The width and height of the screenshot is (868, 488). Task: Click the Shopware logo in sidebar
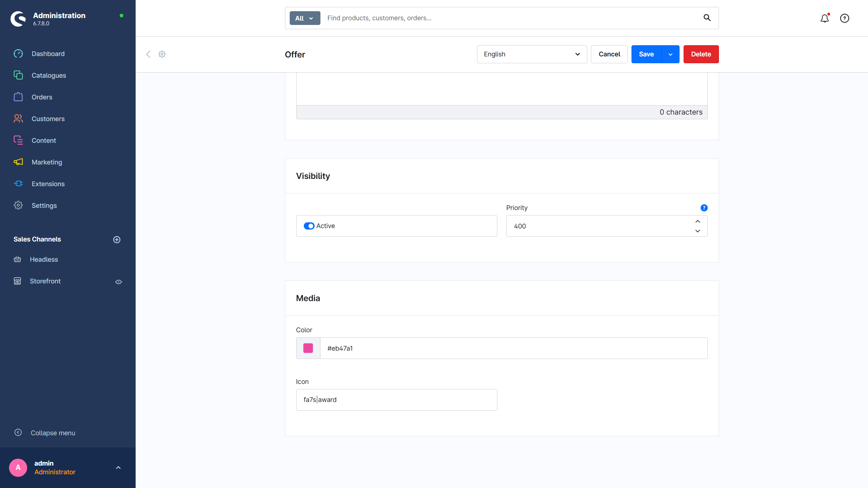tap(18, 19)
